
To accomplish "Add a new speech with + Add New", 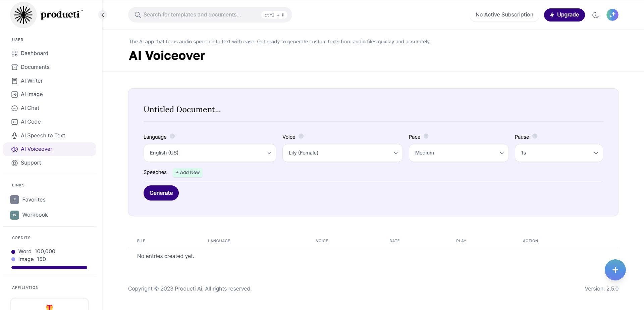I will click(x=187, y=172).
